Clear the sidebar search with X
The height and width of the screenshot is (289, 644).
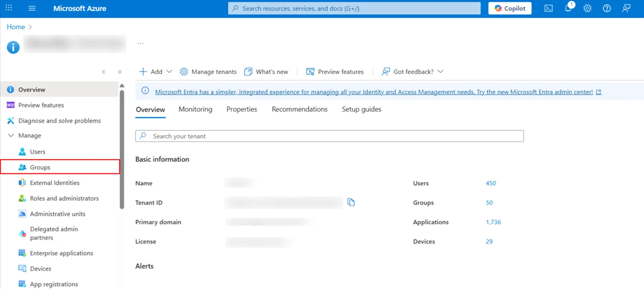(x=103, y=72)
